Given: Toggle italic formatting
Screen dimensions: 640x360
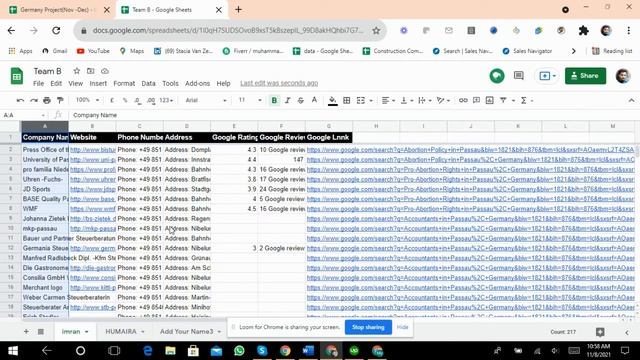Looking at the screenshot, I should tap(287, 100).
